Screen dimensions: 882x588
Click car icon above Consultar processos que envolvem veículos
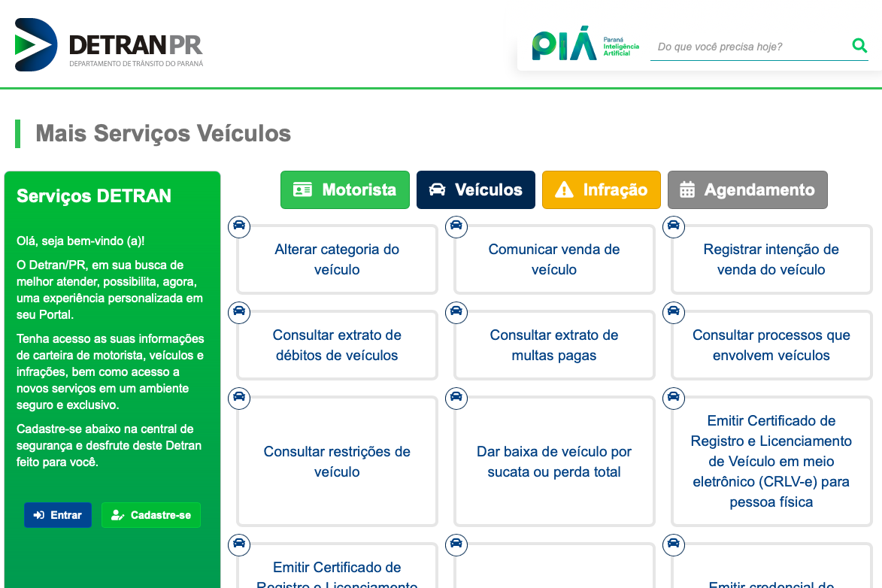coord(674,313)
